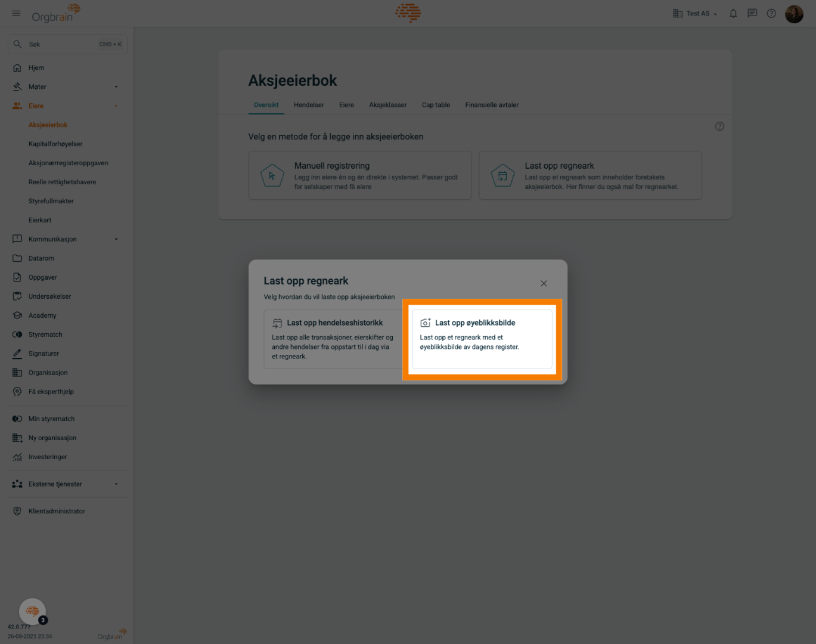Click the Møter gavel icon
816x644 pixels.
tap(17, 87)
